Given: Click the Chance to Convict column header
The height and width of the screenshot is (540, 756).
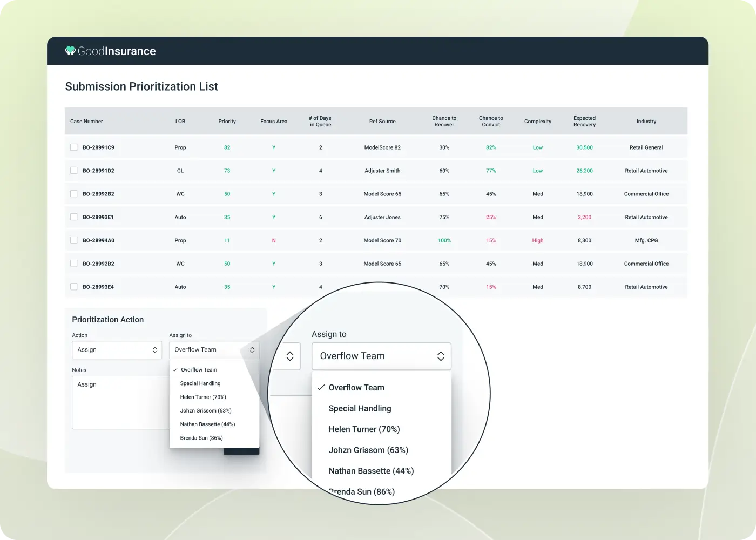Looking at the screenshot, I should [x=491, y=122].
